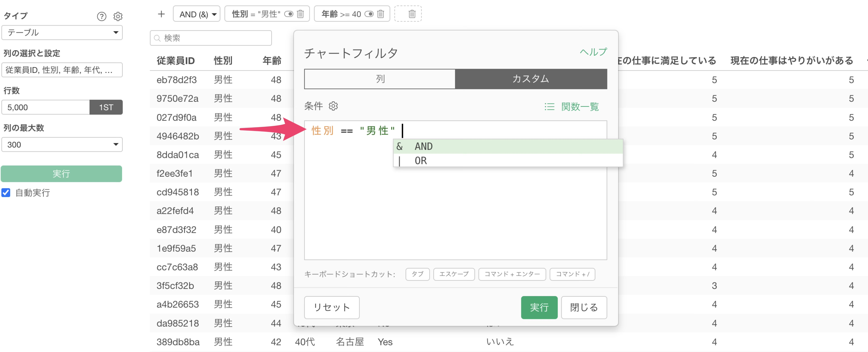The image size is (868, 352).
Task: Click trash icon in the empty dashed filter box
Action: pos(412,14)
